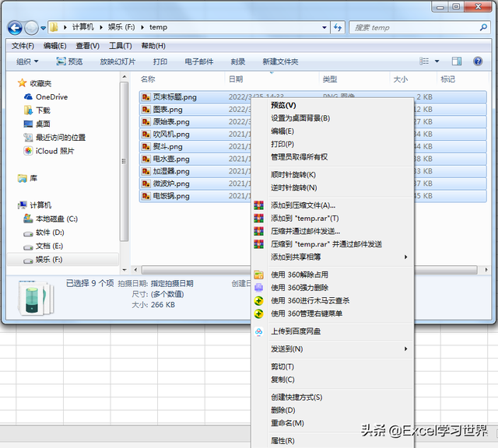
Task: Click WinRAR icon for 添加到 "temp.rar"(T)
Action: (258, 218)
